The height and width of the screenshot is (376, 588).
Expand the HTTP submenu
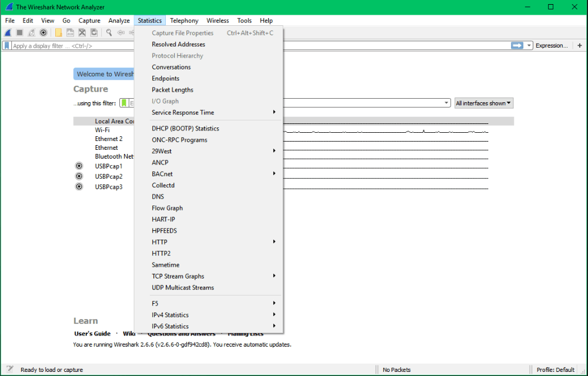(x=274, y=242)
